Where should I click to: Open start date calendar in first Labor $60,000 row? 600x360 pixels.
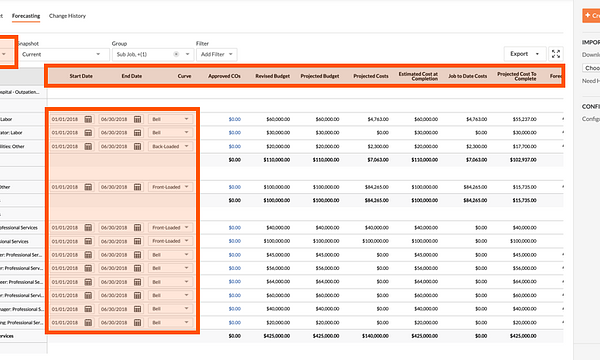click(x=88, y=119)
